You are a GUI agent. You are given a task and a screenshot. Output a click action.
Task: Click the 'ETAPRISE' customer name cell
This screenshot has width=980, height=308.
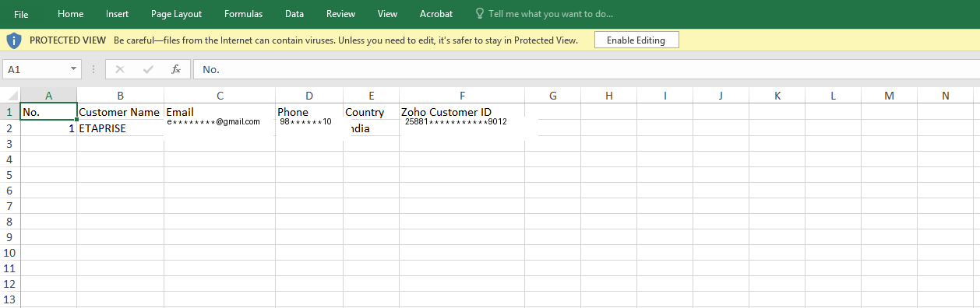click(x=121, y=128)
